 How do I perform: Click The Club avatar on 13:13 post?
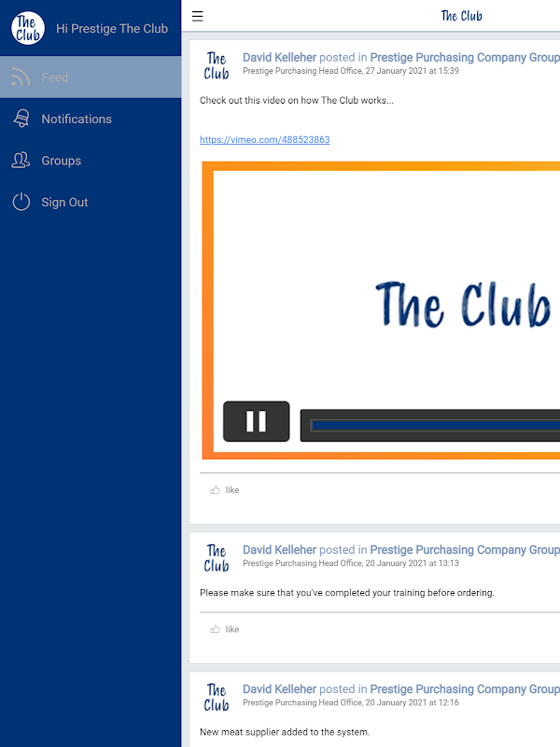[217, 558]
